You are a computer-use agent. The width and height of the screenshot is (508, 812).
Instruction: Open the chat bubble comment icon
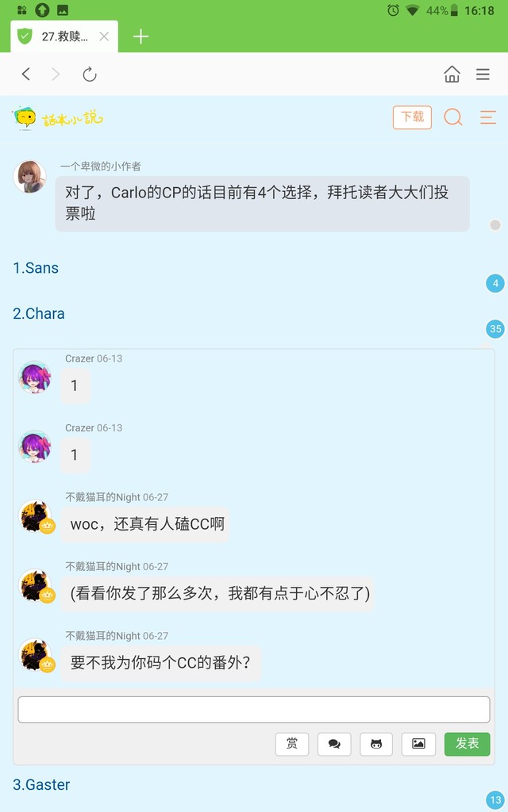click(x=334, y=744)
